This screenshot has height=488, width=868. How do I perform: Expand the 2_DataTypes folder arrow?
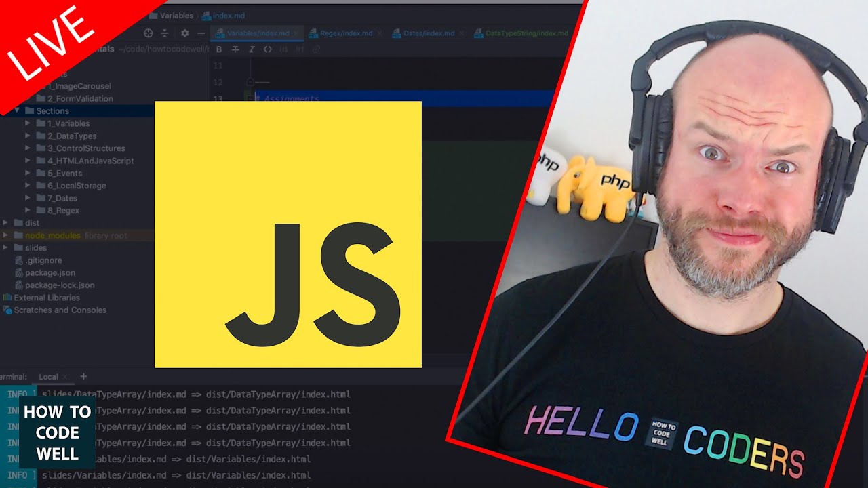point(28,136)
